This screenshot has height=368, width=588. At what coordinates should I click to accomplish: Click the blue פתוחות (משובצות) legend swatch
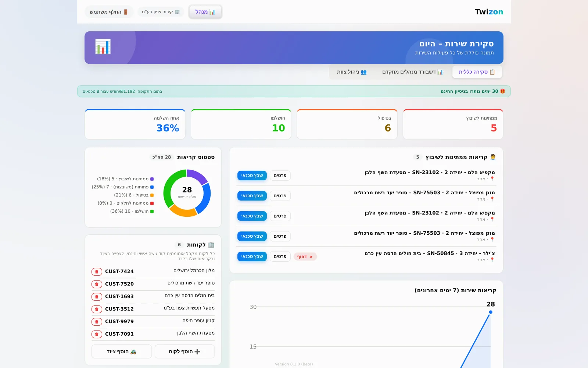click(152, 187)
